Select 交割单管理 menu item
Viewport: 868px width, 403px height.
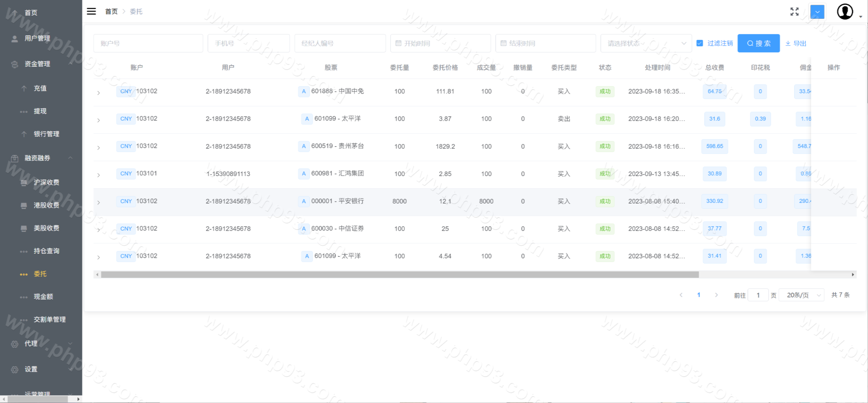coord(50,320)
